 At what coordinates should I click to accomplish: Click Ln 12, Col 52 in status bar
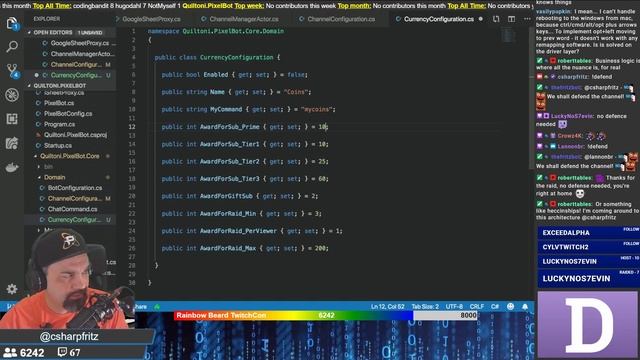point(387,307)
